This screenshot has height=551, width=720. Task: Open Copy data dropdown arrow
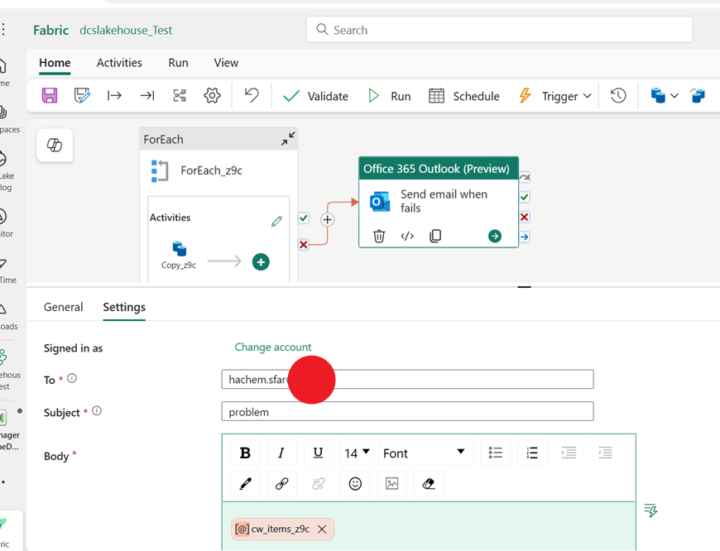(x=674, y=96)
